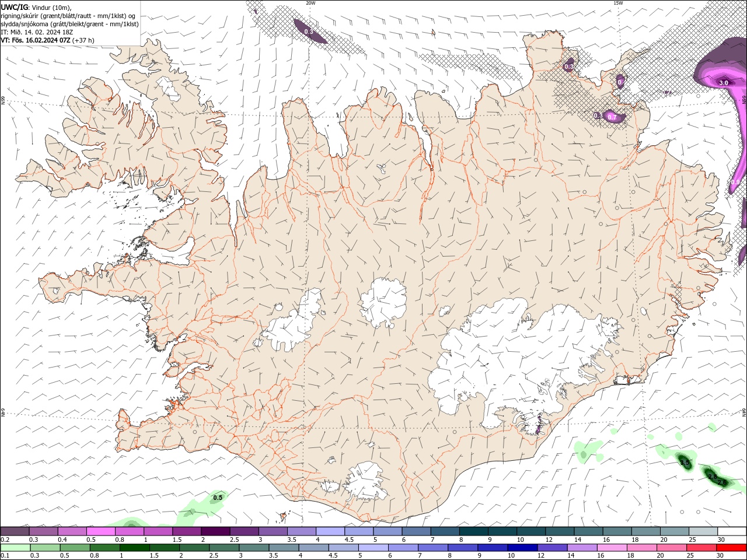Click the 15W longitude label
This screenshot has width=747, height=560.
[x=618, y=3]
